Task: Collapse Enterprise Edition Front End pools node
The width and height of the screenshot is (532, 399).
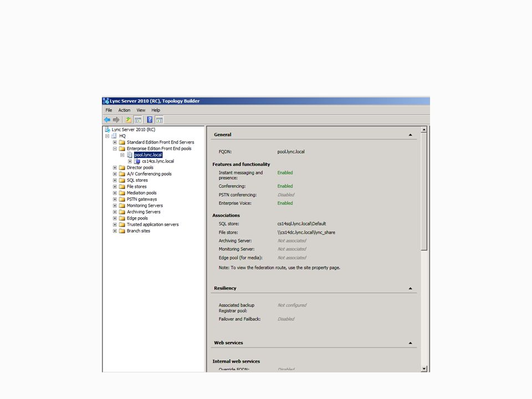Action: point(115,149)
